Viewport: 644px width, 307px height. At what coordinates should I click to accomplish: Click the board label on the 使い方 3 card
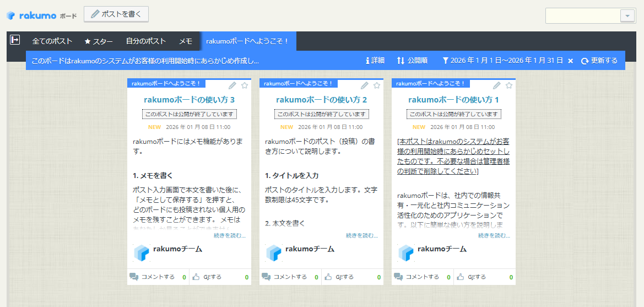(x=166, y=83)
